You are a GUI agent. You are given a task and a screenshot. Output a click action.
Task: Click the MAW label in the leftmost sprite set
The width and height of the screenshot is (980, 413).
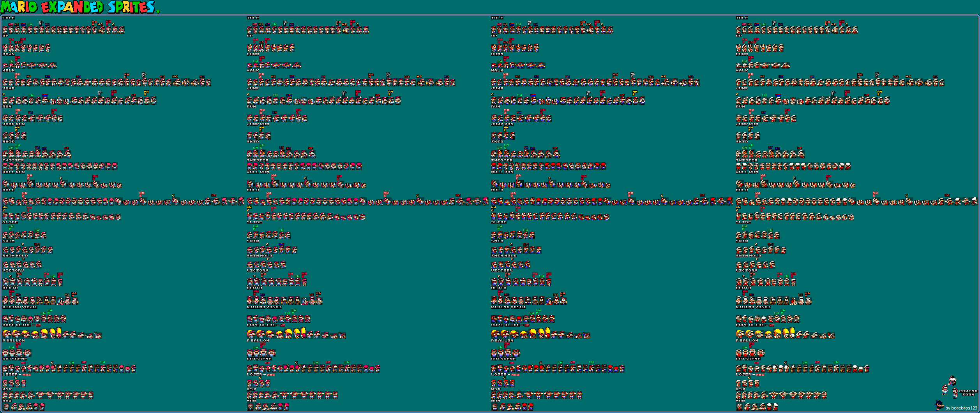(x=7, y=401)
